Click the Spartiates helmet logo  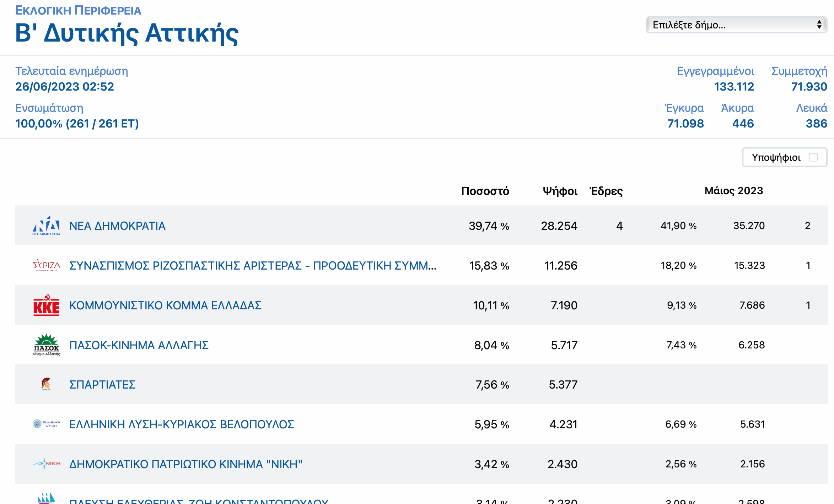point(46,384)
